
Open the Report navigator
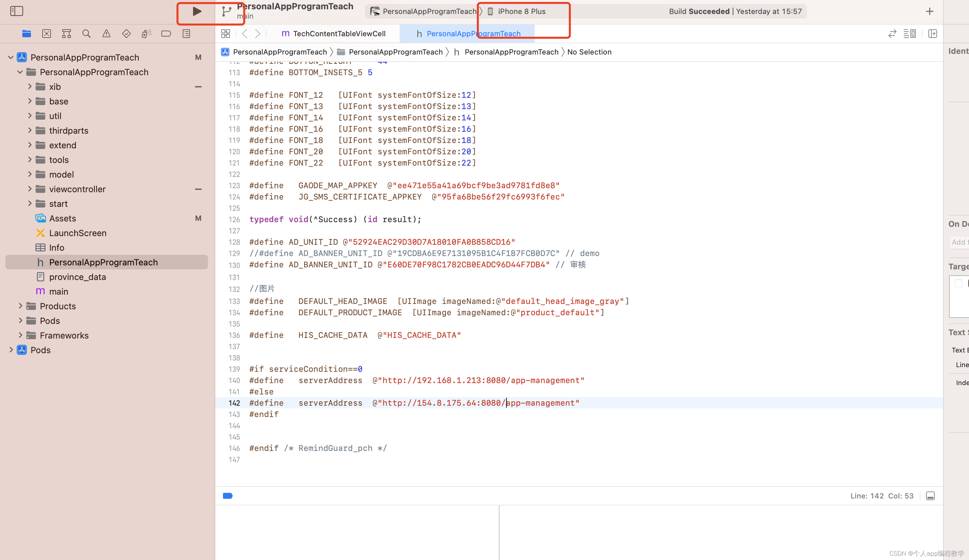pyautogui.click(x=186, y=34)
